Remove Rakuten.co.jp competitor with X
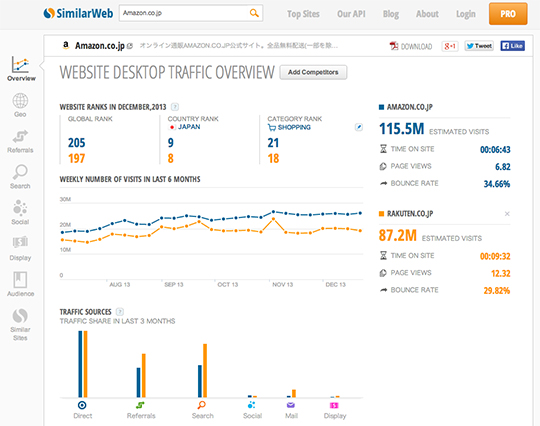Screen dimensions: 540x426 point(507,214)
